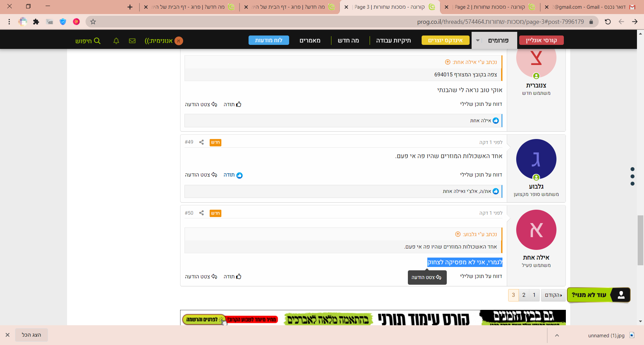Quote post #49 with צטט הודעה

click(x=201, y=175)
